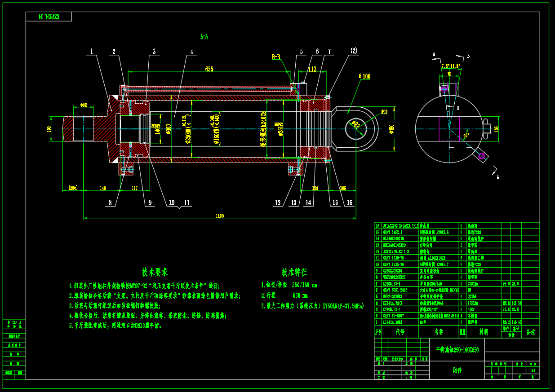Click the line '1.缸径/杆径 250/160 mm'
The height and width of the screenshot is (392, 555).
click(x=289, y=285)
